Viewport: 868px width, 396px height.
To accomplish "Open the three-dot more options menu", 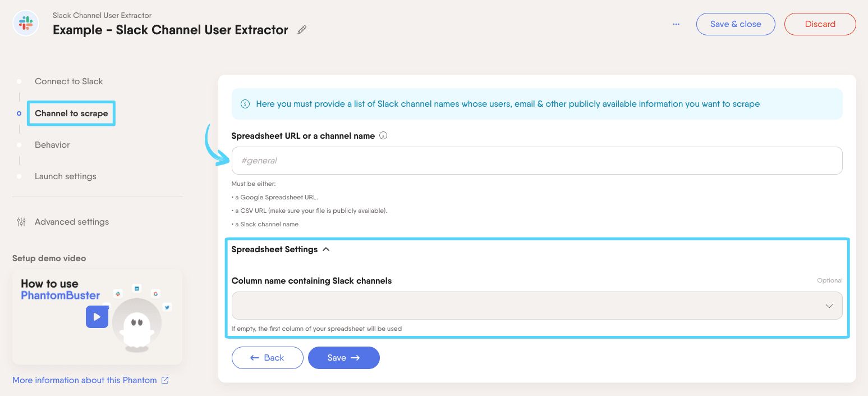I will point(676,24).
